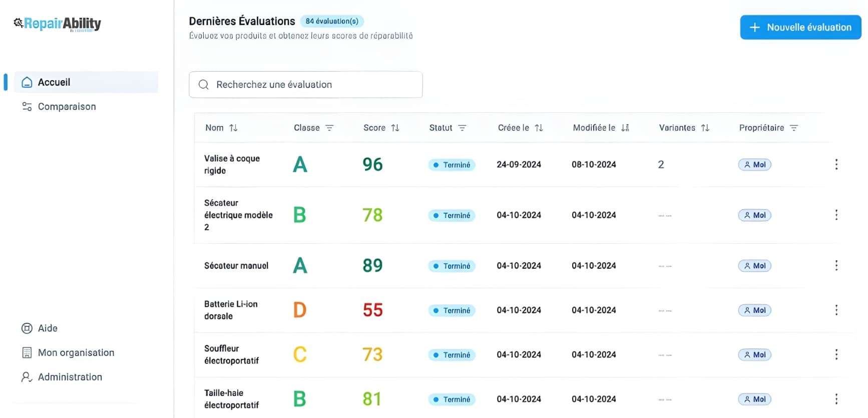This screenshot has width=868, height=418.
Task: Click modified date 08-10-2024
Action: click(x=594, y=164)
